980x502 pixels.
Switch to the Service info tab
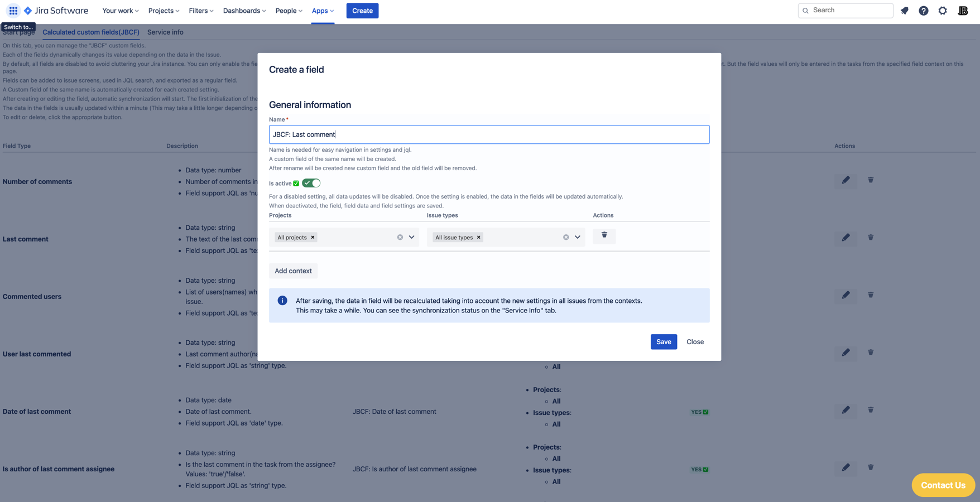pos(165,32)
